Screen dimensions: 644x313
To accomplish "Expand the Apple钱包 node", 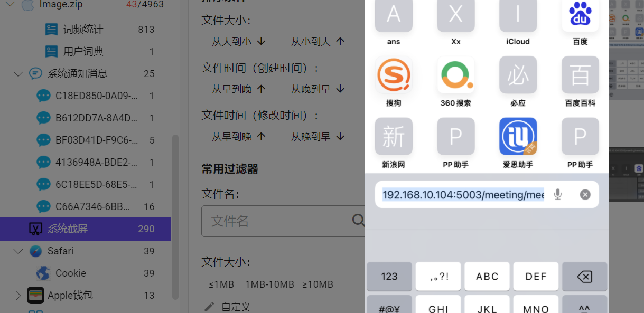I will [x=18, y=296].
